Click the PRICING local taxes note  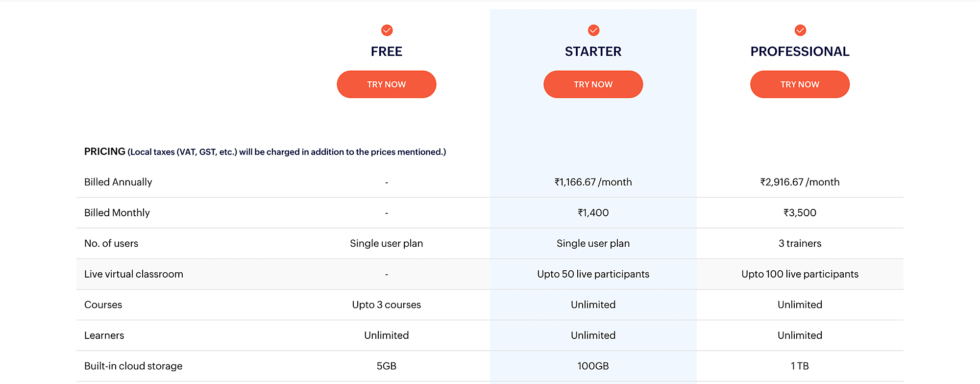[x=265, y=152]
